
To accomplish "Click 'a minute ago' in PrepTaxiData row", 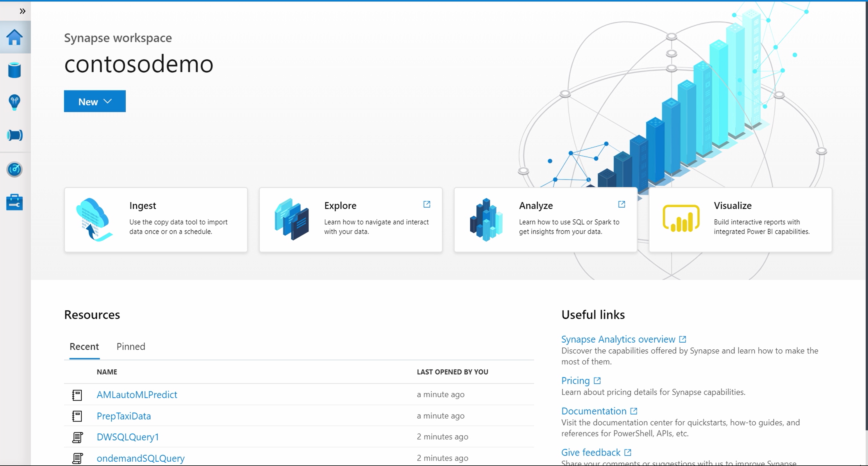I will 440,416.
